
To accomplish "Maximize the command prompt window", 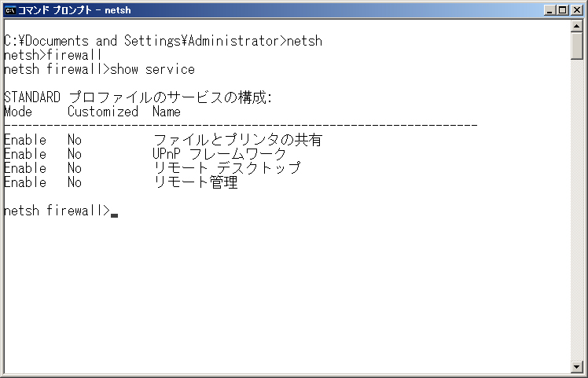I will coord(563,10).
